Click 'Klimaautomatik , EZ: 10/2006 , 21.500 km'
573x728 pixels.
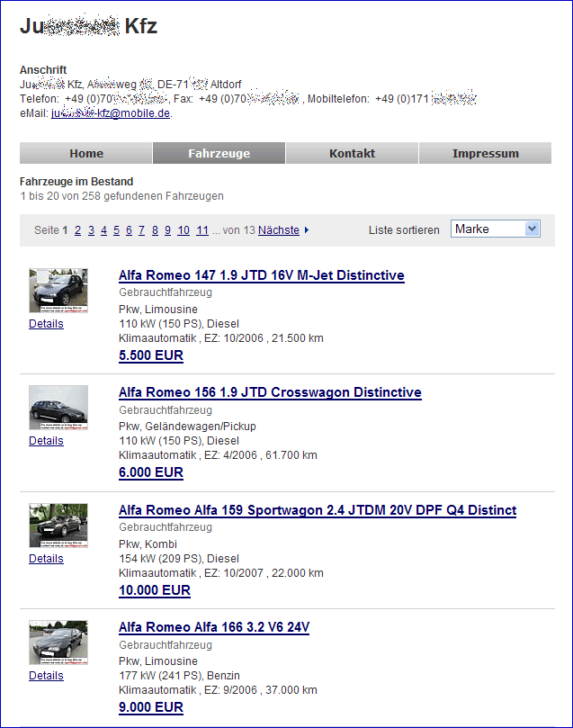pos(221,338)
